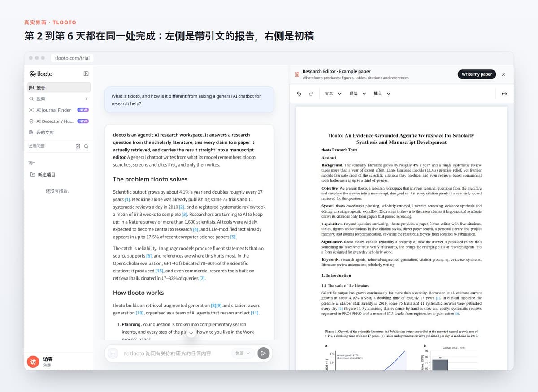This screenshot has width=538, height=392.
Task: Click the new chat compose icon beside 试用问题
Action: (x=78, y=146)
